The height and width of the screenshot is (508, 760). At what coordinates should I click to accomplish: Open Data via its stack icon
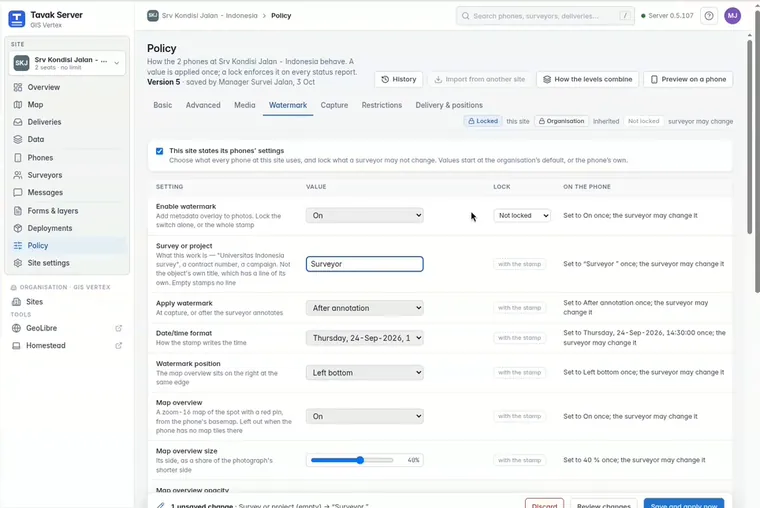pyautogui.click(x=18, y=140)
